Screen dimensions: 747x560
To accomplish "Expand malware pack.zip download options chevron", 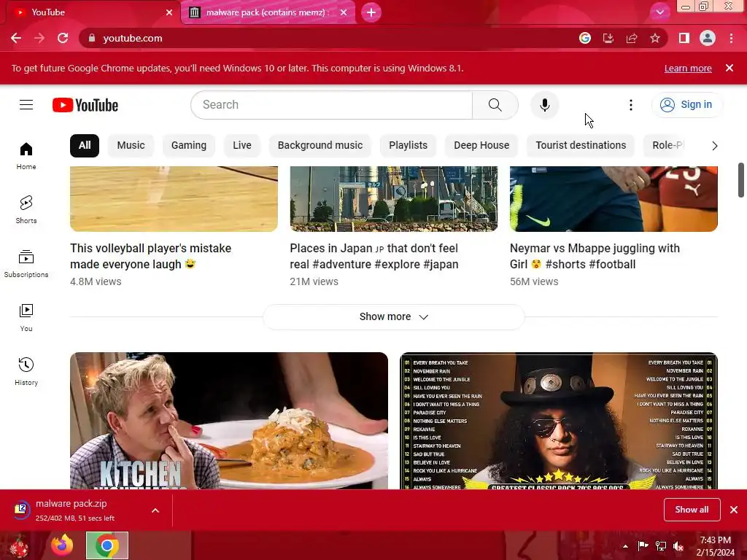I will (x=155, y=510).
